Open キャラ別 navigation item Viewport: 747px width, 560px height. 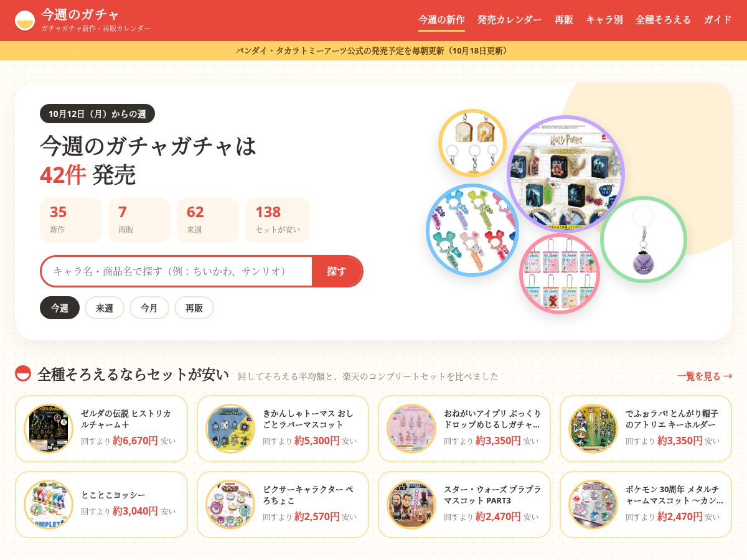coord(604,20)
